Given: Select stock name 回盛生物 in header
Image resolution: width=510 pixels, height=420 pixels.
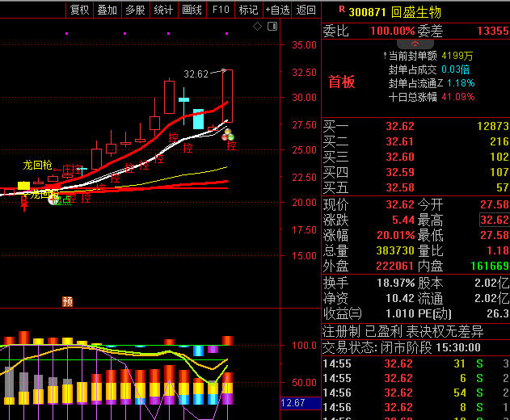Looking at the screenshot, I should click(415, 11).
